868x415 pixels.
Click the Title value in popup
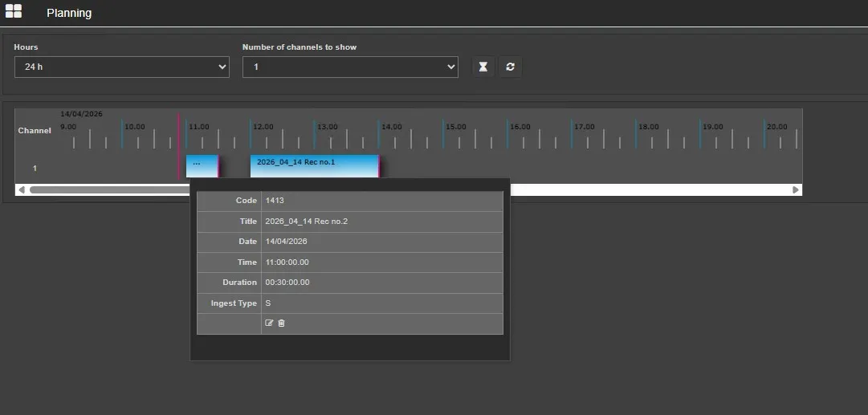tap(306, 222)
